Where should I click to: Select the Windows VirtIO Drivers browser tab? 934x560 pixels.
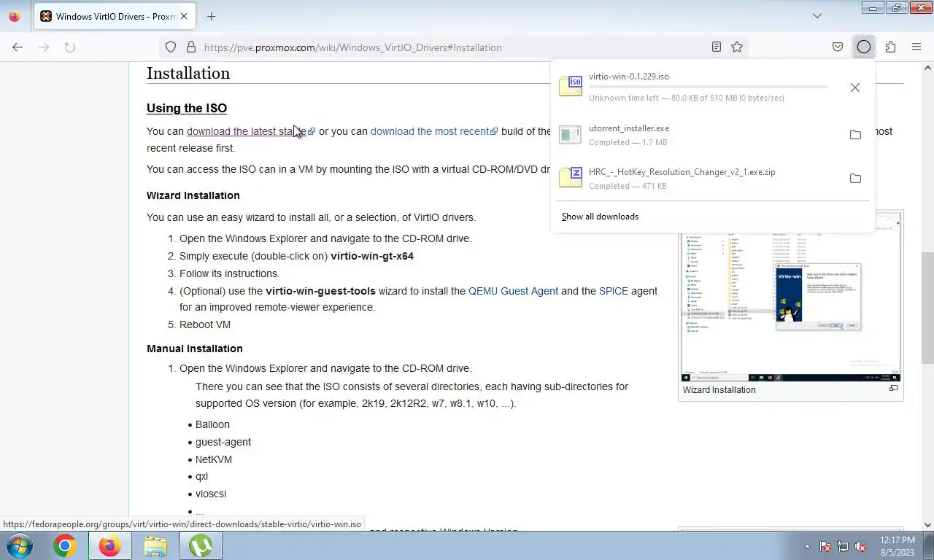115,16
